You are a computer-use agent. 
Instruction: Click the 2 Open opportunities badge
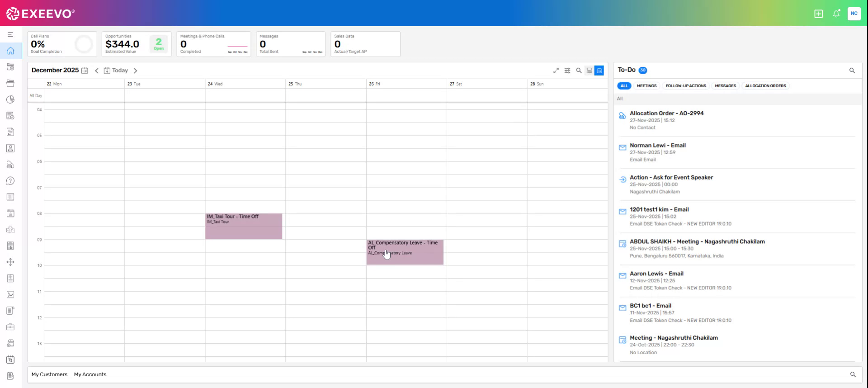[159, 44]
